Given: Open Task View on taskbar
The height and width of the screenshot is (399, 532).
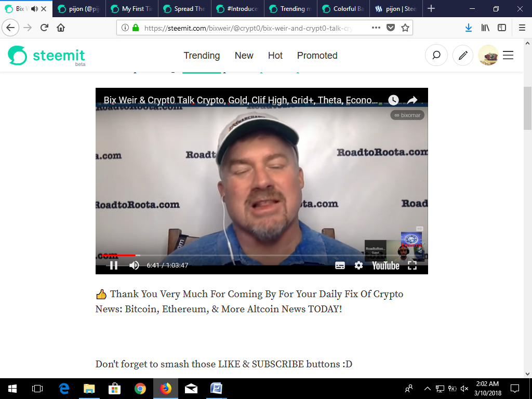Looking at the screenshot, I should (37, 389).
